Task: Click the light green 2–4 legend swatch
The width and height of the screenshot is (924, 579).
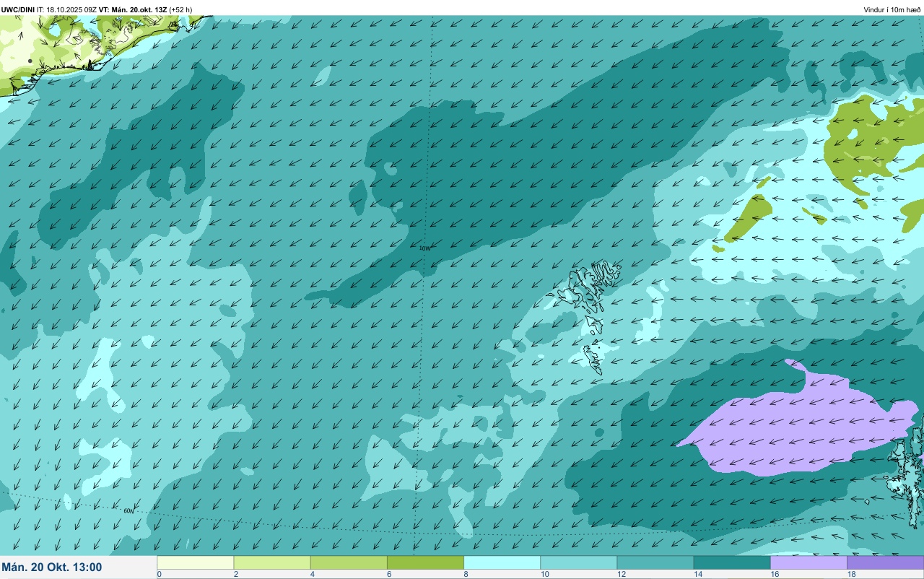Action: point(272,562)
